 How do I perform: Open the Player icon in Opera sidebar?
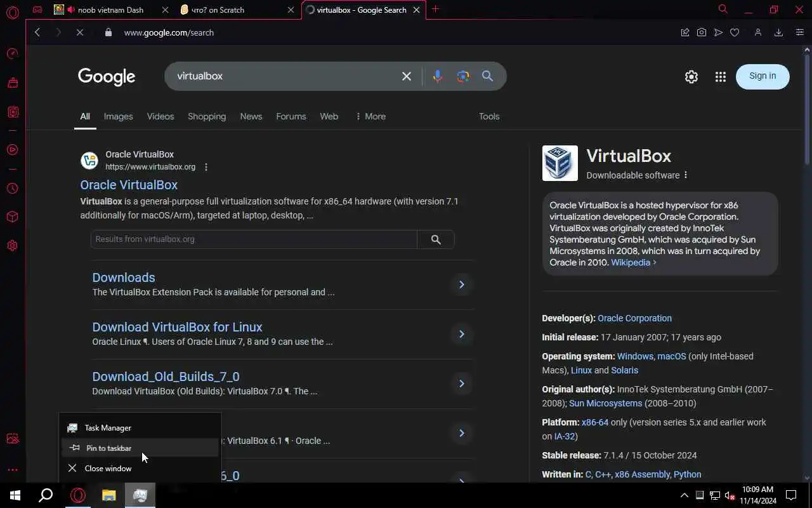click(12, 150)
